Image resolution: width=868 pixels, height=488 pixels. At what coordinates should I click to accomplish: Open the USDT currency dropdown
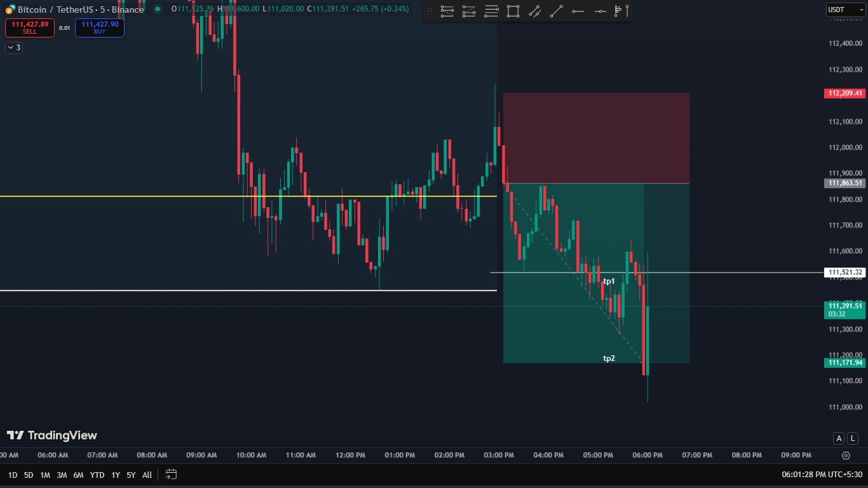pyautogui.click(x=845, y=10)
